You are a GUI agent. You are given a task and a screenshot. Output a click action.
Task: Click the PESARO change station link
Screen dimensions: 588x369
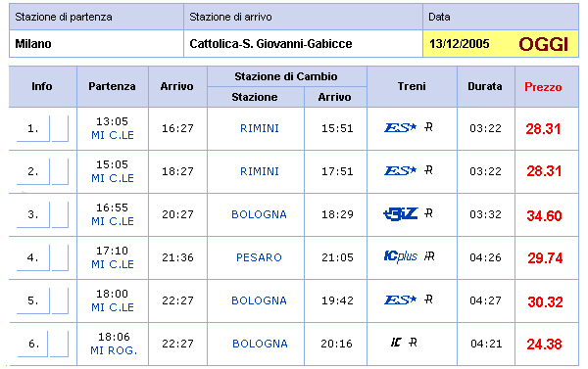[259, 257]
